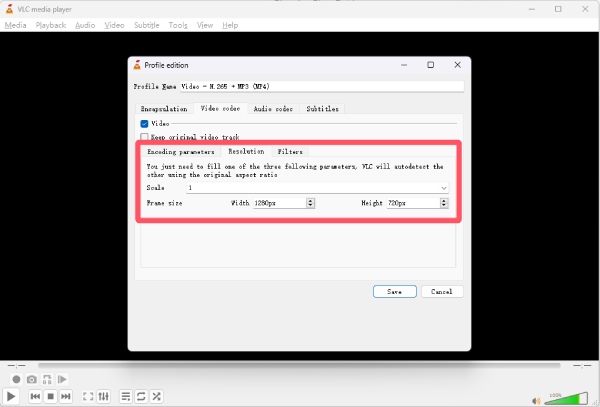This screenshot has height=407, width=600.
Task: Open the Tools menu
Action: [x=178, y=25]
